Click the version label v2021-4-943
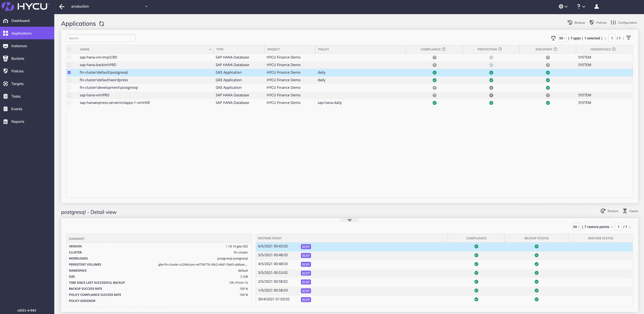The image size is (644, 314). click(x=27, y=310)
